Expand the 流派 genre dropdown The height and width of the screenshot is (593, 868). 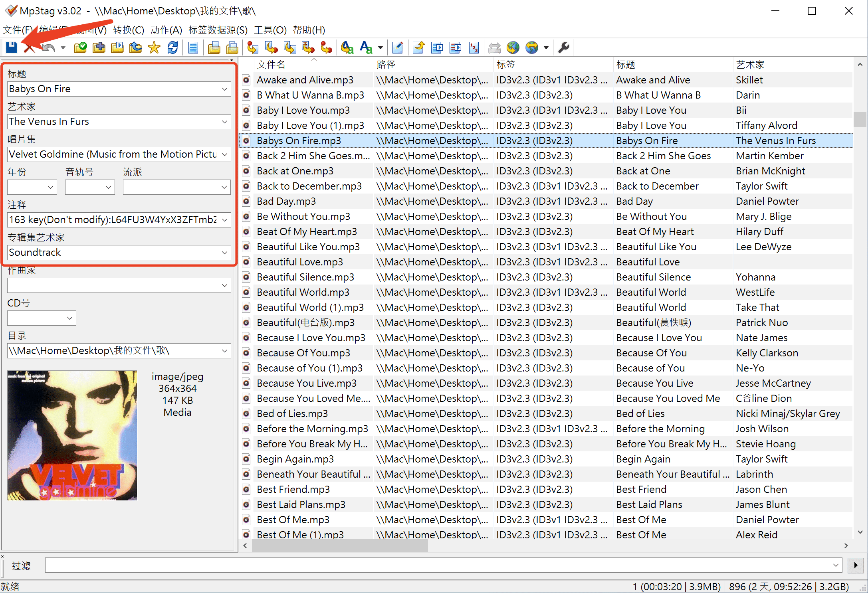[x=225, y=187]
